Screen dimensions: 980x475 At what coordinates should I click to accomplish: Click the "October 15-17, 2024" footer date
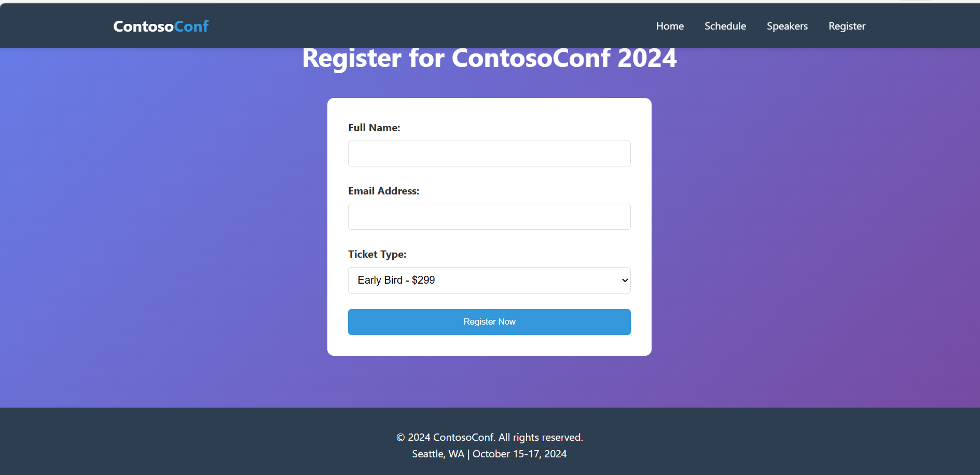point(519,454)
